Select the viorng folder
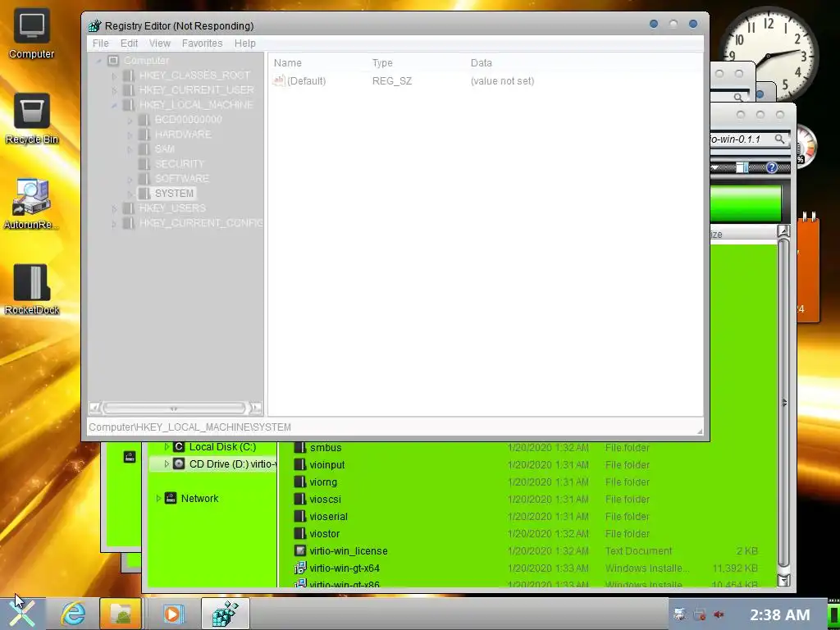 tap(323, 482)
